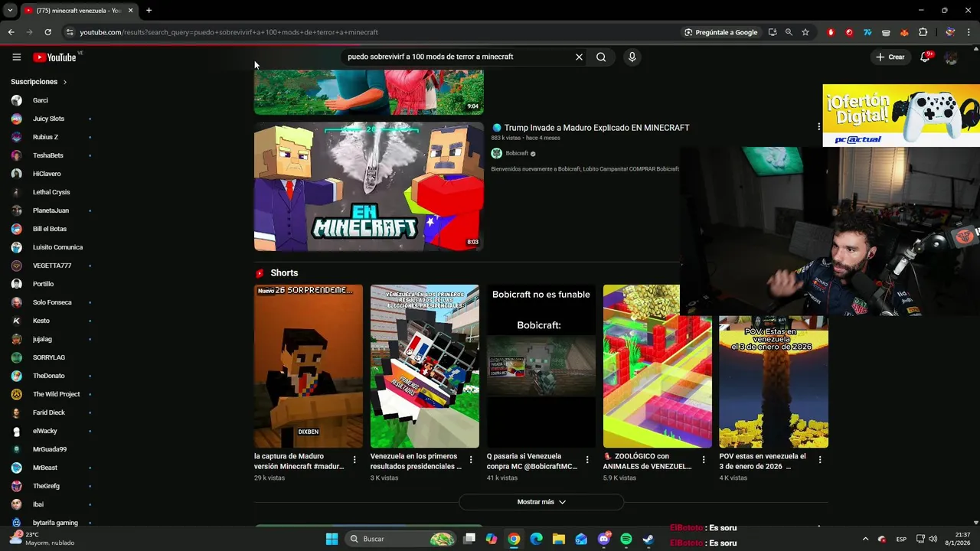Open MetaMask fox extension
This screenshot has width=980, height=551.
tap(904, 32)
